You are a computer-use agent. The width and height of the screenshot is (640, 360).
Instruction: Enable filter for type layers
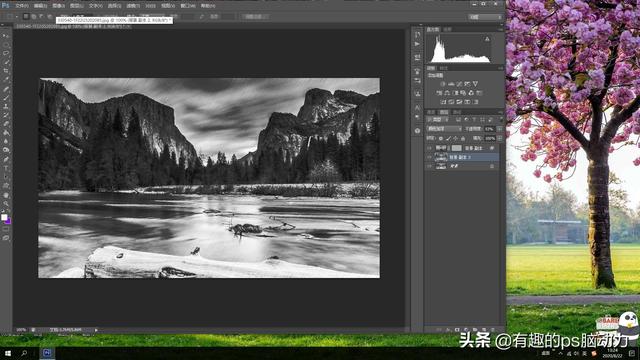[474, 120]
